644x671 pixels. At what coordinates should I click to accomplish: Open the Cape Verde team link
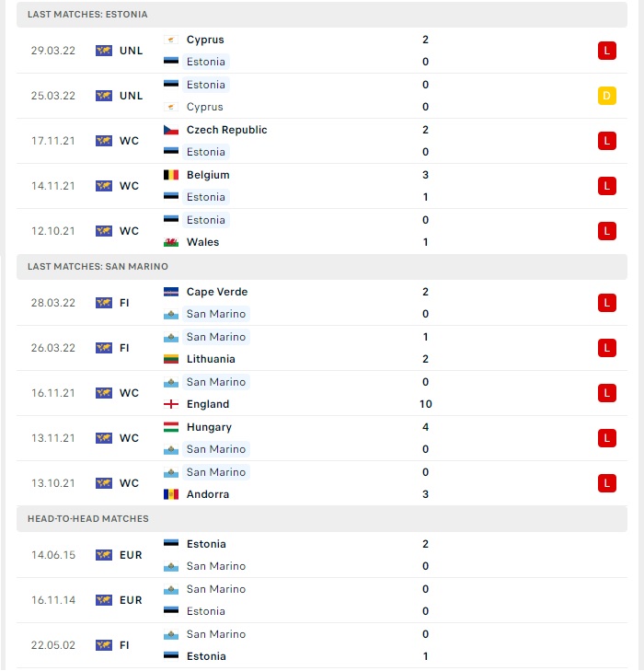(217, 292)
